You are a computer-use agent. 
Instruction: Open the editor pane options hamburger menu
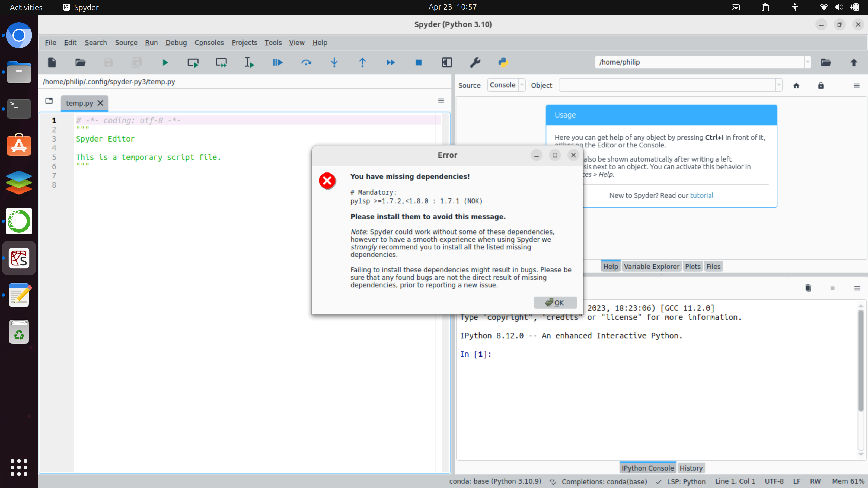pyautogui.click(x=441, y=100)
